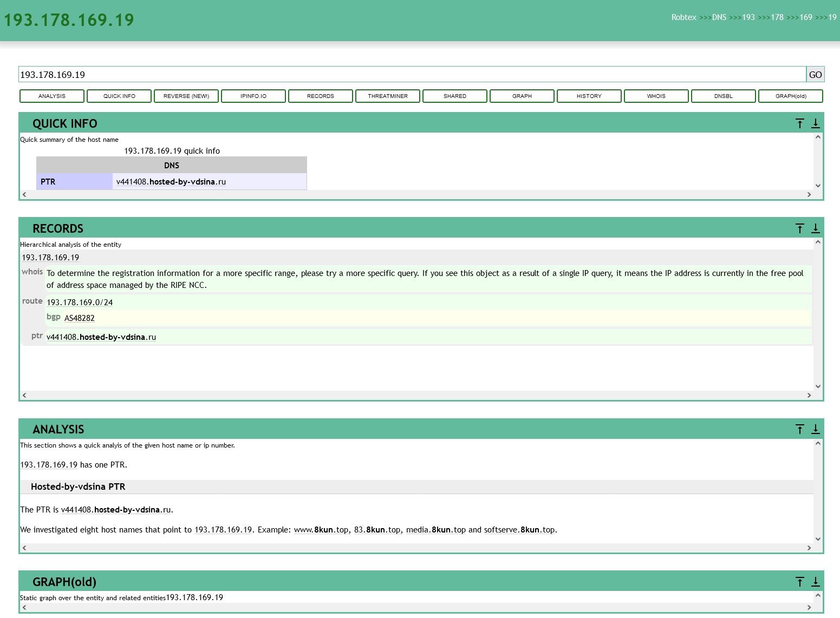Jump to bottom icon in QUICK INFO header

point(816,123)
